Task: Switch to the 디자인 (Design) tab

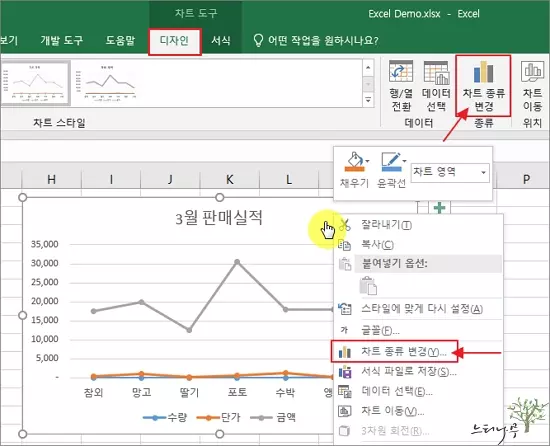Action: (x=175, y=41)
